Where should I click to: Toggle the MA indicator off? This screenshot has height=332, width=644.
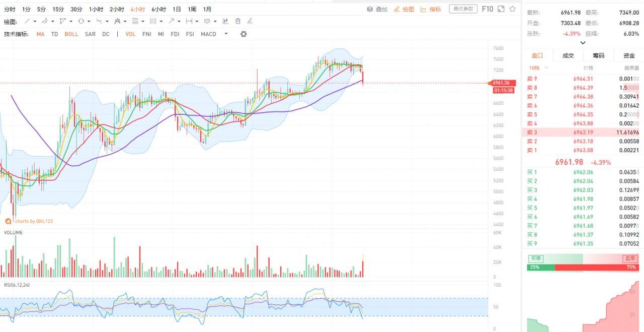[40, 34]
